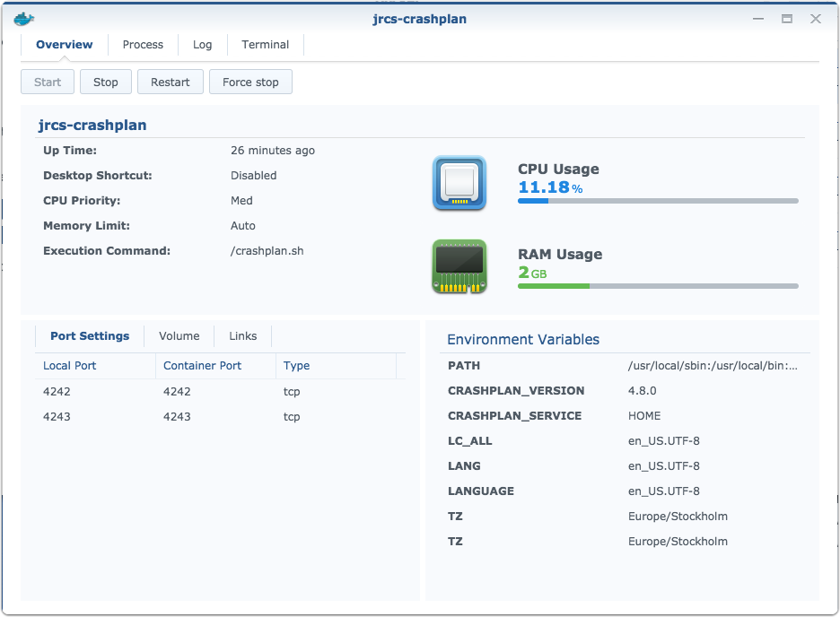840x617 pixels.
Task: Click the Desktop Shortcut label
Action: tap(98, 176)
